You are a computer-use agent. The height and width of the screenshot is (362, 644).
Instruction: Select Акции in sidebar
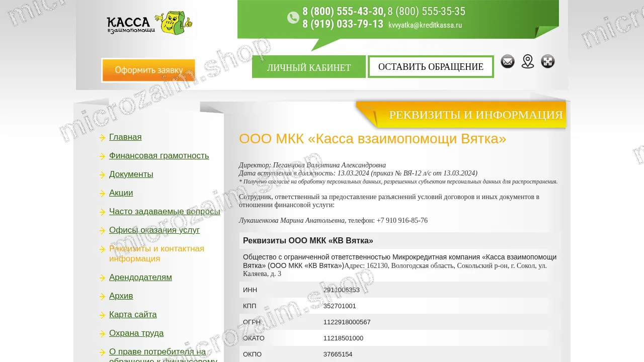121,193
